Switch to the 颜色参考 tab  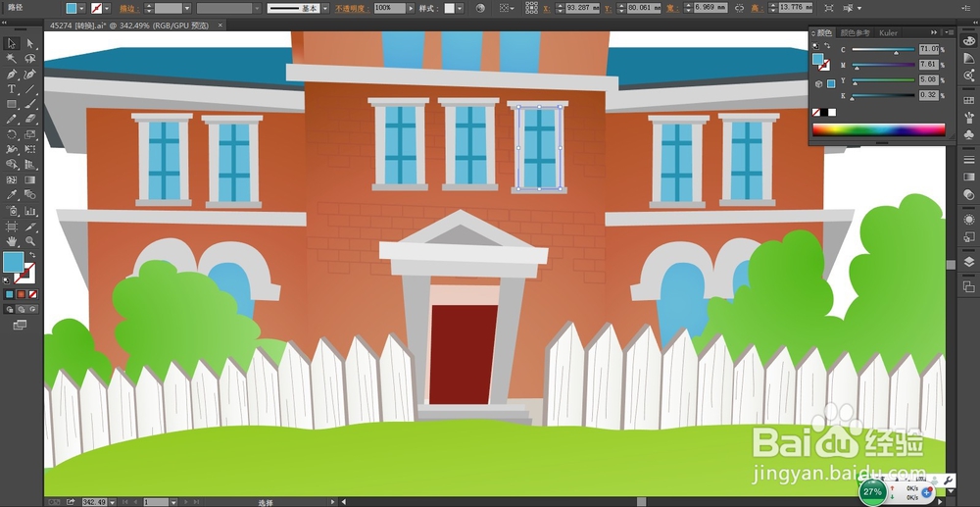click(x=855, y=33)
